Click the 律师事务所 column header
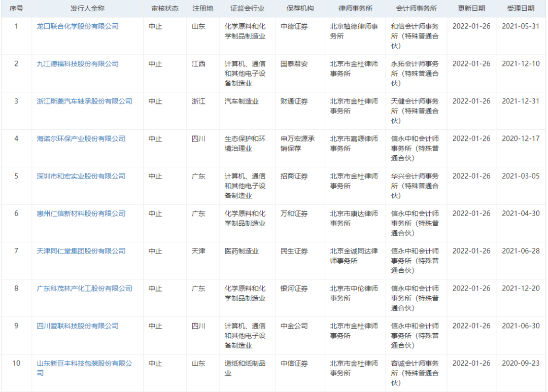This screenshot has height=392, width=548. click(355, 9)
